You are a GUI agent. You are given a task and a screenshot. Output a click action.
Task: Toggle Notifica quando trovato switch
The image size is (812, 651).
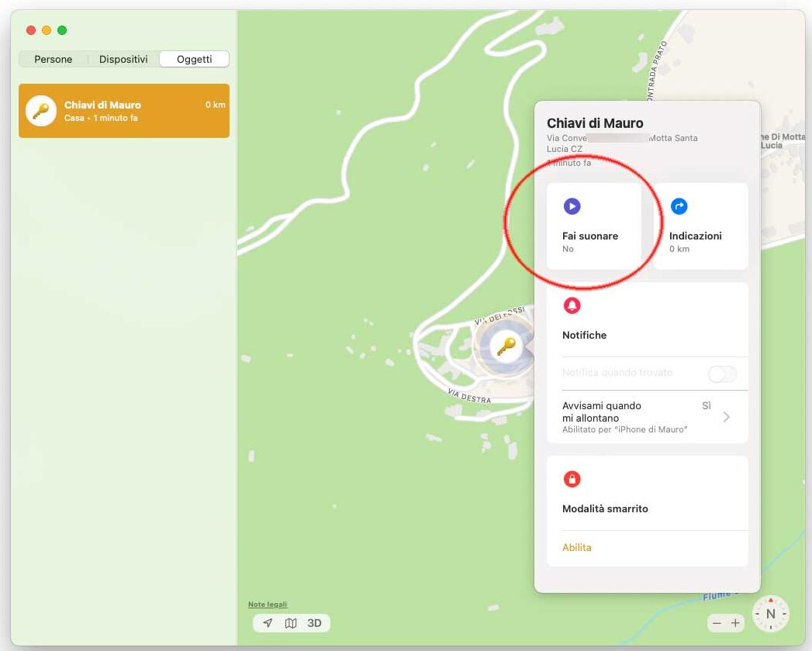click(x=722, y=374)
